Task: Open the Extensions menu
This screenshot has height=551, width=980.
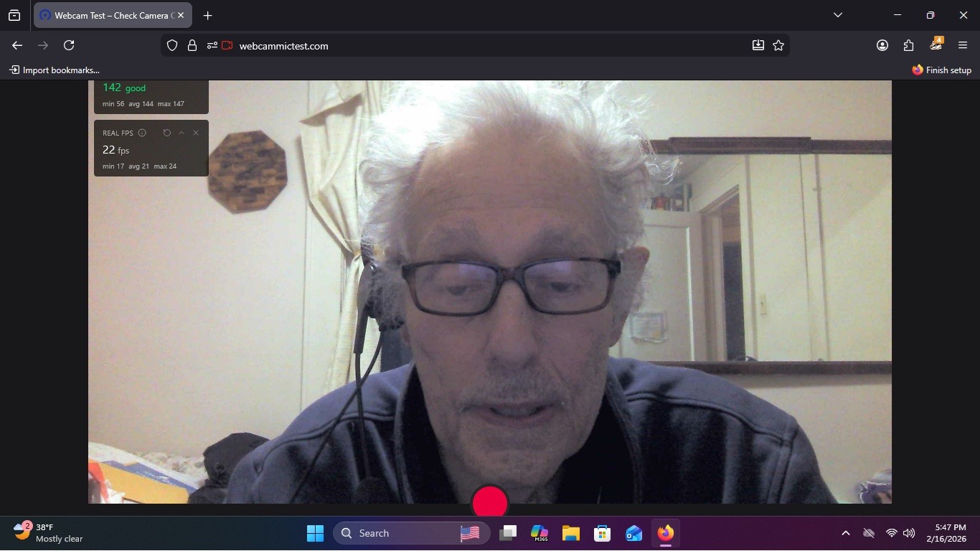Action: [x=909, y=45]
